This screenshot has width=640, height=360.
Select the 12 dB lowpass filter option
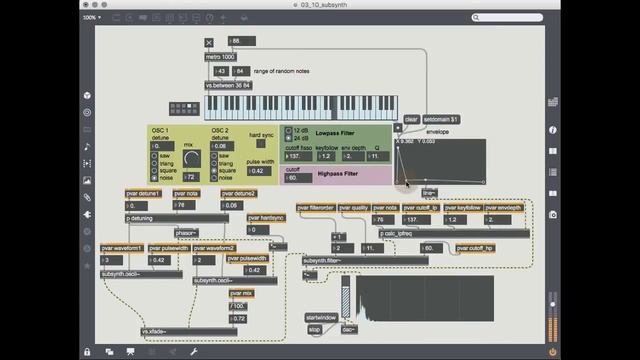click(x=288, y=131)
